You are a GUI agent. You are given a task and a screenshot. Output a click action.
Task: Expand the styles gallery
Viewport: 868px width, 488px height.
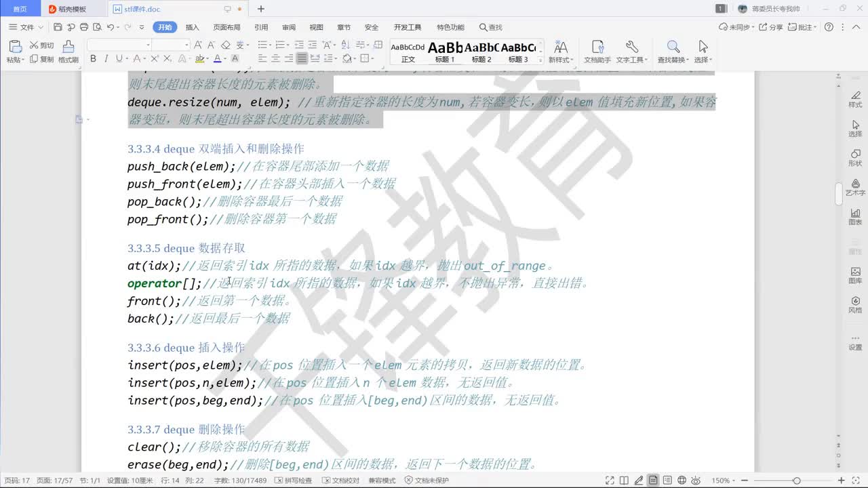[540, 60]
